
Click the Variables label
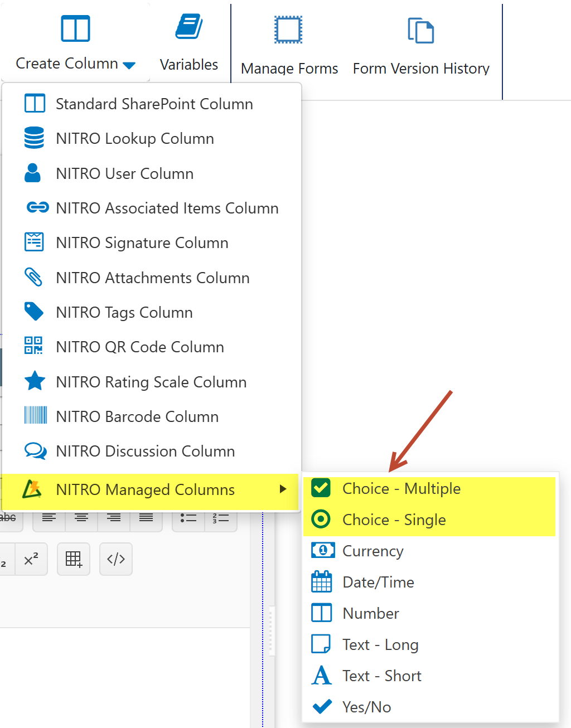(189, 65)
